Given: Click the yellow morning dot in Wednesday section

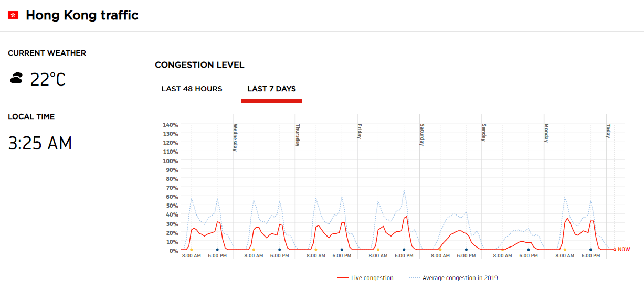Looking at the screenshot, I should (254, 250).
